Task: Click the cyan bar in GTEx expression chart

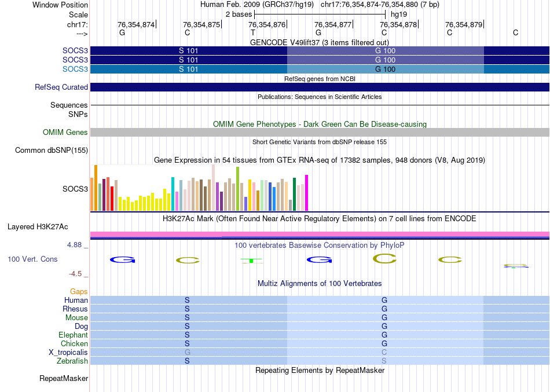Action: point(173,194)
